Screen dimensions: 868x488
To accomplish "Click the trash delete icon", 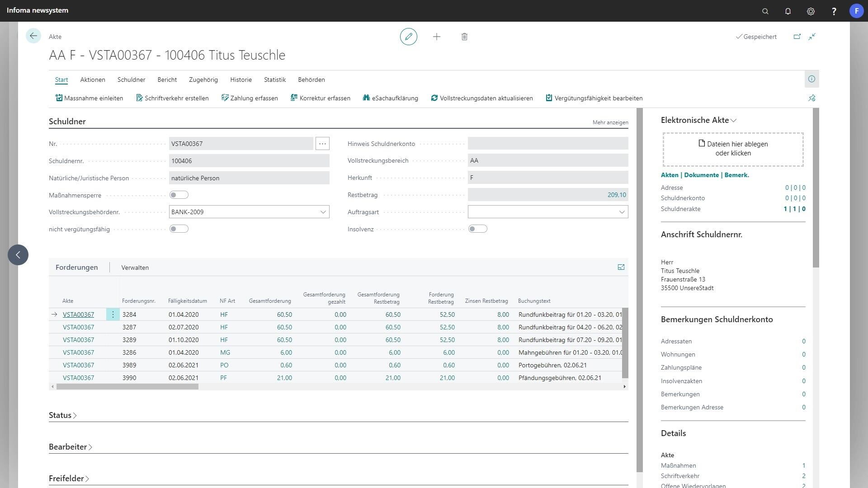I will coord(464,37).
